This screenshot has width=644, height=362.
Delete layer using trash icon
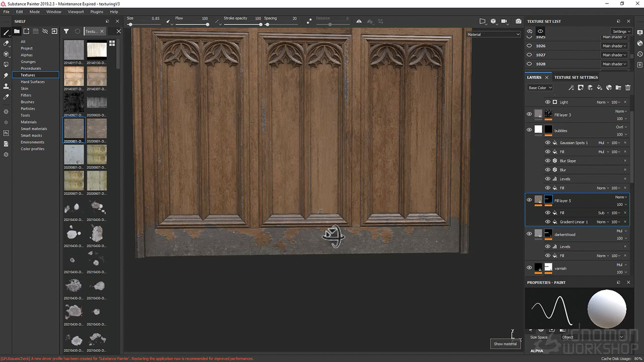point(627,88)
